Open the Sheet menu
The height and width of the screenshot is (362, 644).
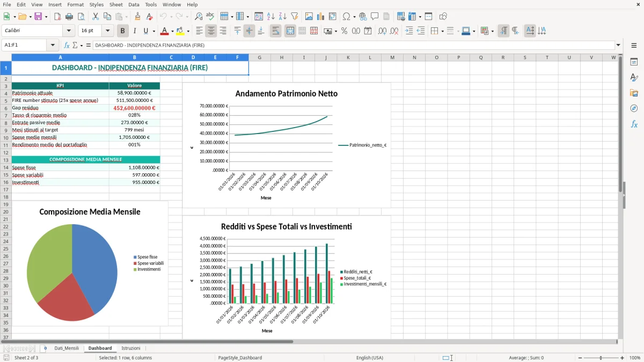116,4
